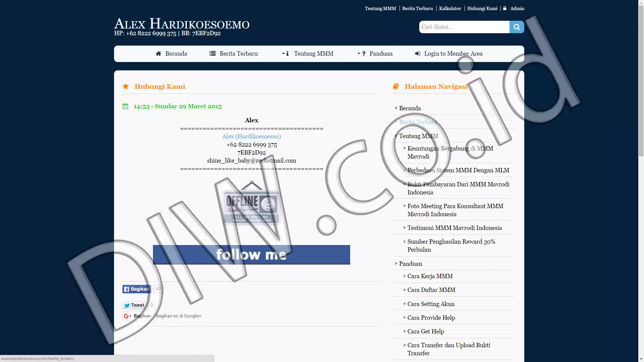The height and width of the screenshot is (362, 644).
Task: Click Kalkulator in the top header
Action: pos(450,8)
